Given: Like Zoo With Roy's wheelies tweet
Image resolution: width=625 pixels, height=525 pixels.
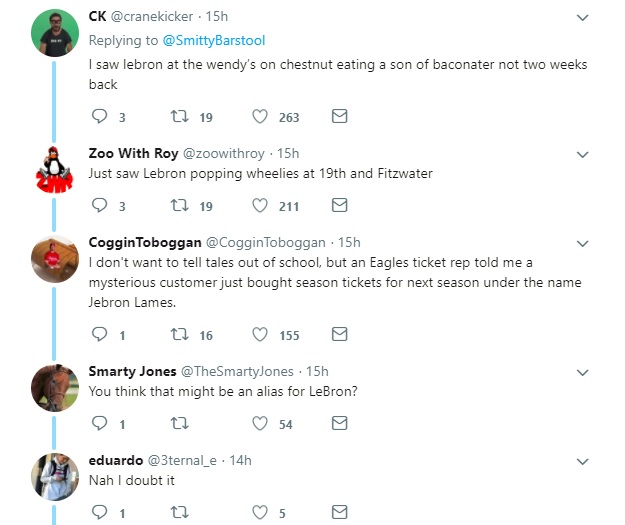Looking at the screenshot, I should point(260,206).
